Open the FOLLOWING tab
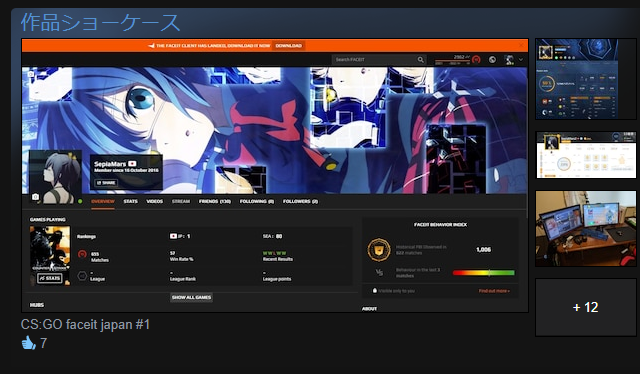This screenshot has height=374, width=640. (x=257, y=201)
